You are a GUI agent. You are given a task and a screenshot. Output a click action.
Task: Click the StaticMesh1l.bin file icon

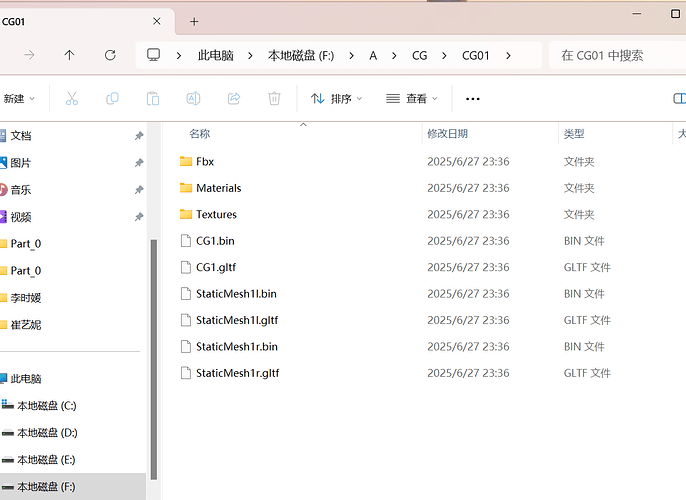click(186, 294)
